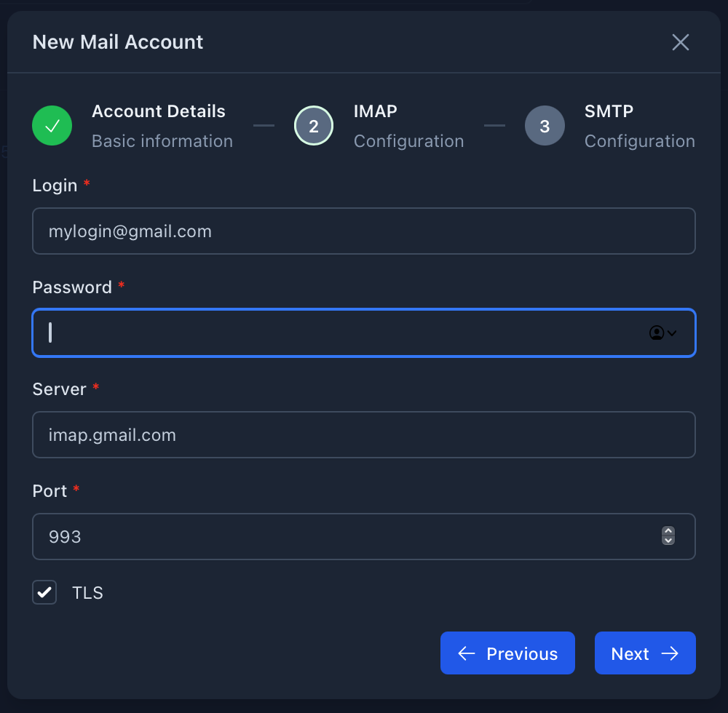Click the right arrow on Next button
728x713 pixels.
pyautogui.click(x=670, y=653)
